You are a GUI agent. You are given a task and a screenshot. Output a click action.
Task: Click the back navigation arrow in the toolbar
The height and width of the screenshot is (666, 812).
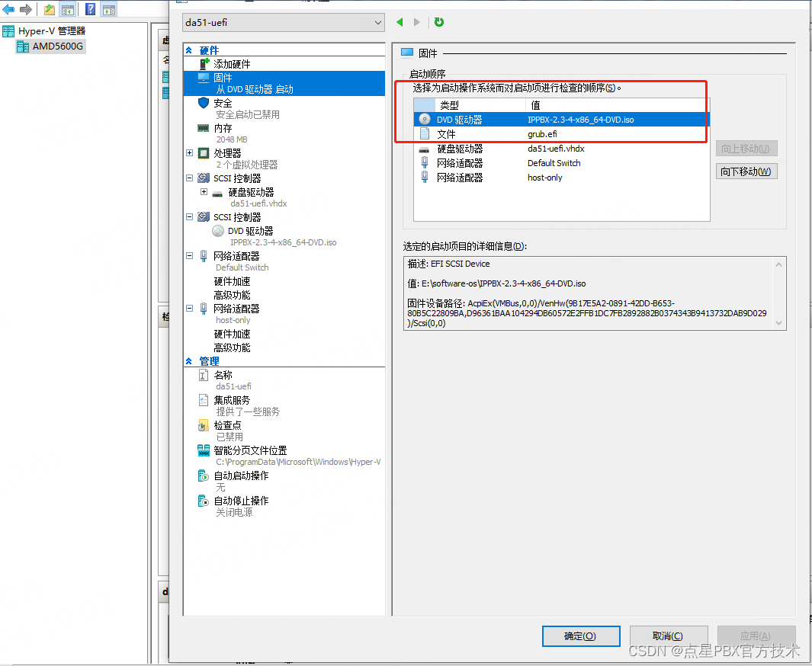click(x=7, y=10)
